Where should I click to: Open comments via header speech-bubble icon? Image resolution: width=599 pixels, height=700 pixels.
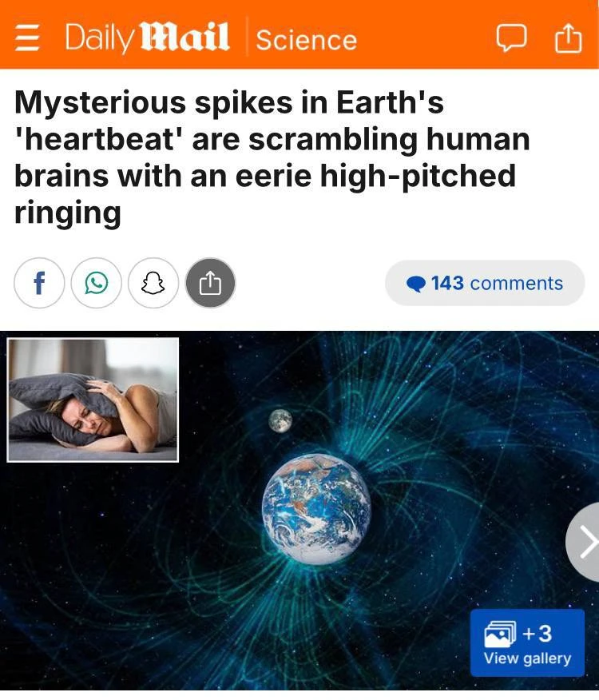(511, 38)
